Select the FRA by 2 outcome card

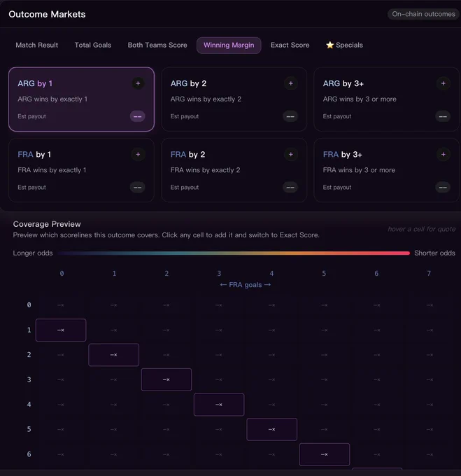tap(234, 170)
